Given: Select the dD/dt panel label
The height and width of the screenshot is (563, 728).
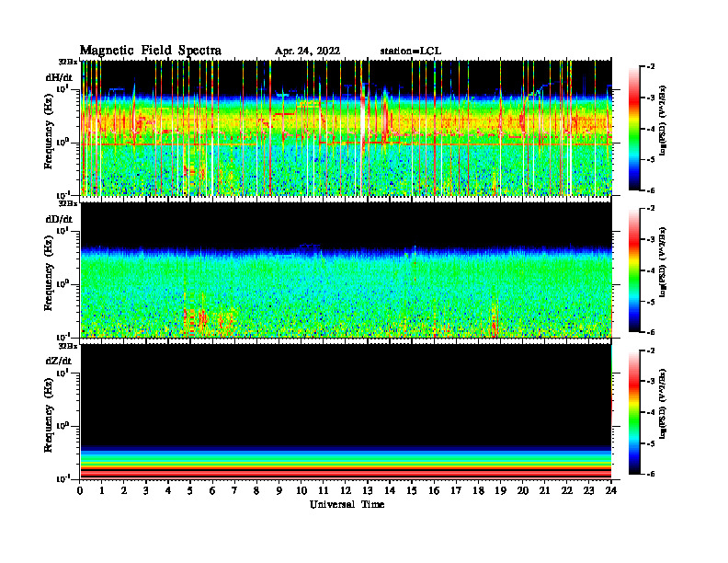Looking at the screenshot, I should (x=59, y=219).
